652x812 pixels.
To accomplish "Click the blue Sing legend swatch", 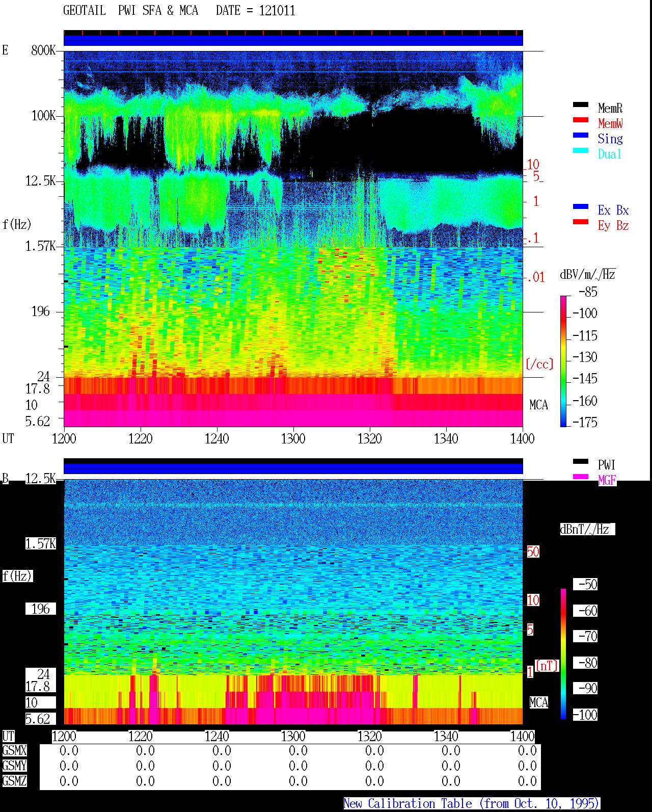I will 581,135.
